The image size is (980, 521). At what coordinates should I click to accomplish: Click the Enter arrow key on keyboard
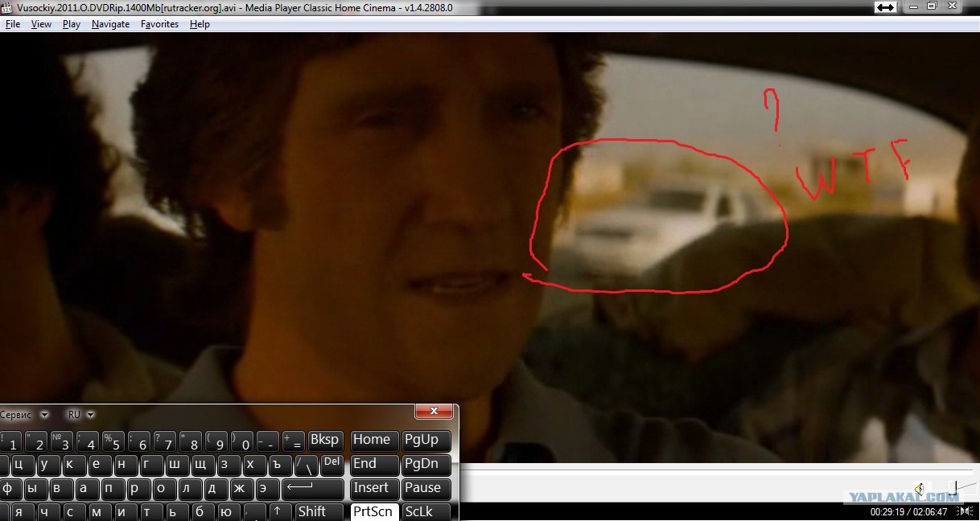tap(313, 488)
